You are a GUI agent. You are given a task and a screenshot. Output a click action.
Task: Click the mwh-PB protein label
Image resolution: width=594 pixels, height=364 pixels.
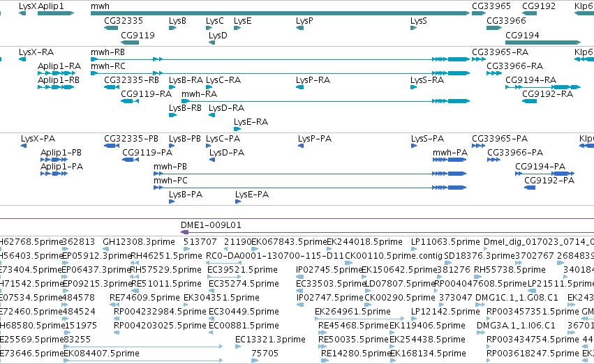170,167
